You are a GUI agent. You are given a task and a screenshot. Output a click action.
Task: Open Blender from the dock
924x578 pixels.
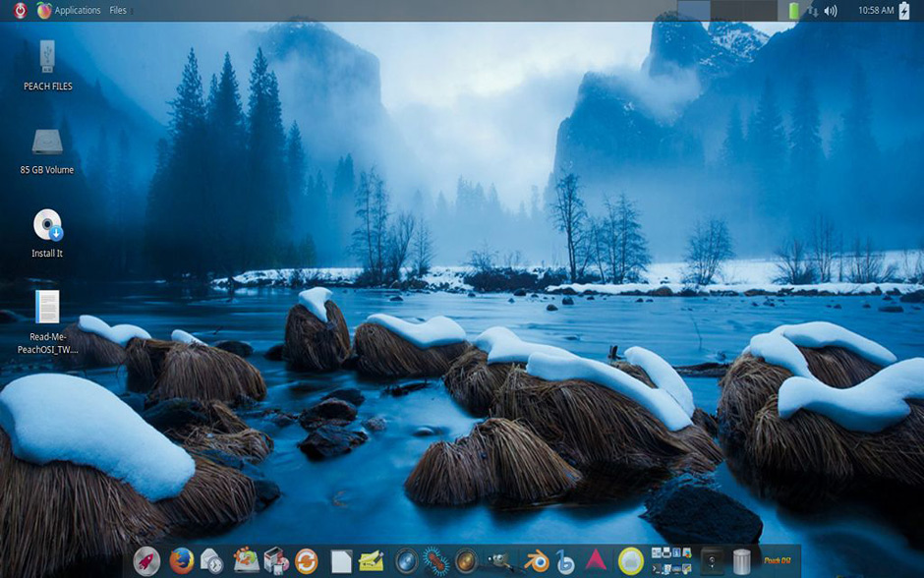click(x=537, y=561)
